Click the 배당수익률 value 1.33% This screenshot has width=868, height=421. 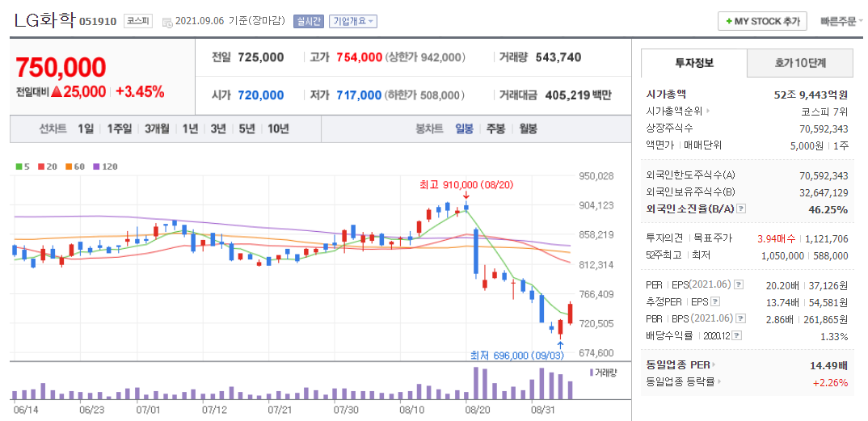[x=834, y=336]
